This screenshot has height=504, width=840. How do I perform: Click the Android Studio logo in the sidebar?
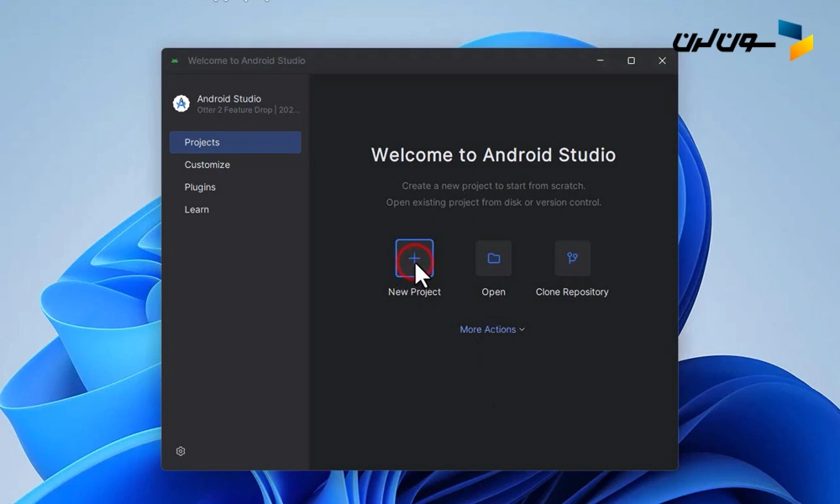181,103
